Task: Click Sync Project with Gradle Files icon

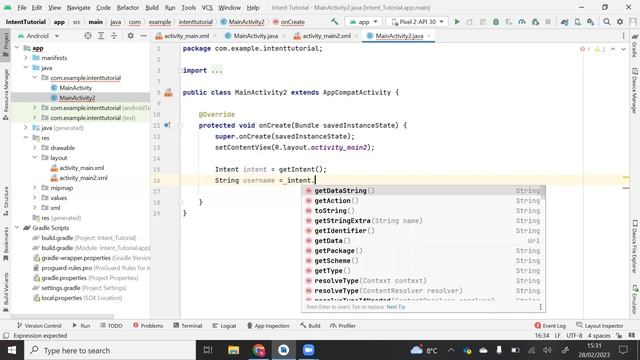Action: (564, 22)
